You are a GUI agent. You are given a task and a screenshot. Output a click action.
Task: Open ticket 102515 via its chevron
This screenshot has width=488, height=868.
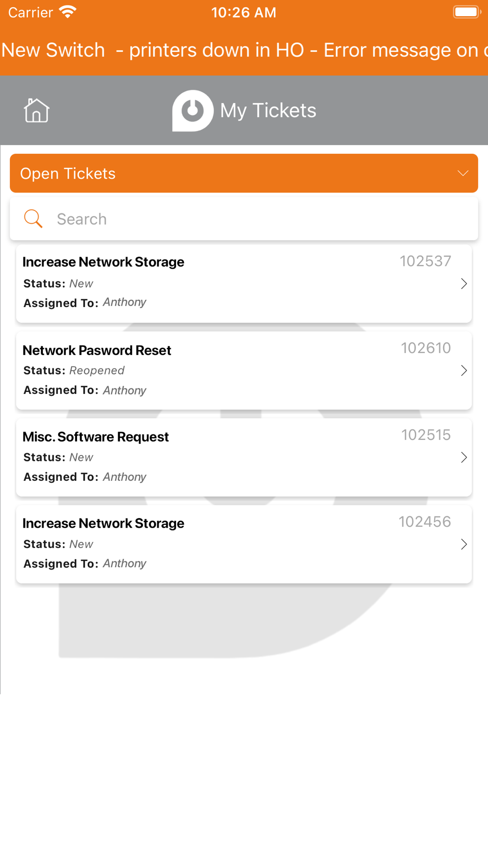[464, 457]
